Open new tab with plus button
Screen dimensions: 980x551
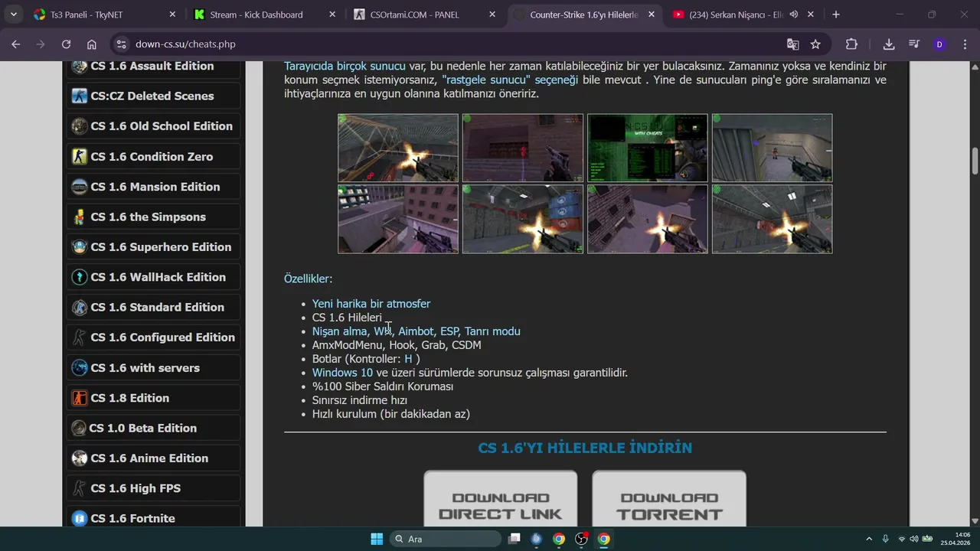(836, 15)
